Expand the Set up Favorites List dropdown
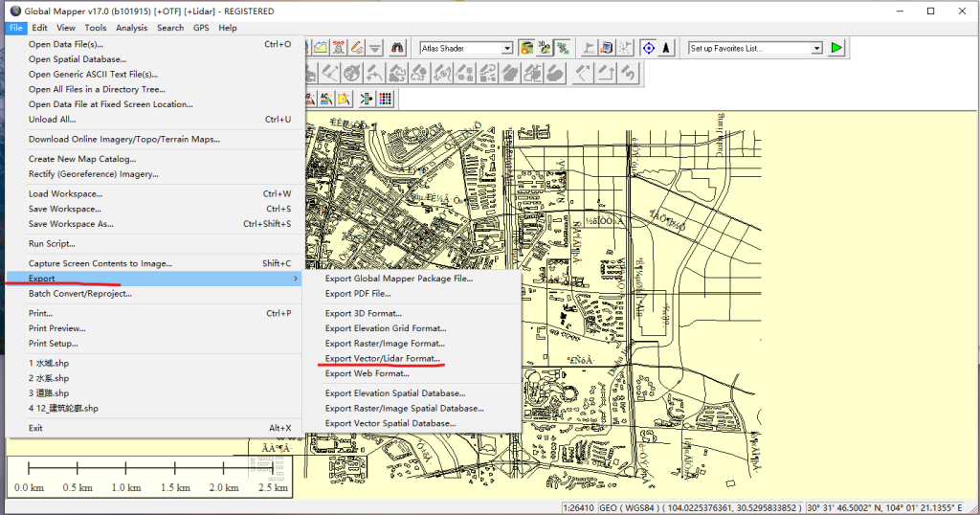 pyautogui.click(x=816, y=48)
